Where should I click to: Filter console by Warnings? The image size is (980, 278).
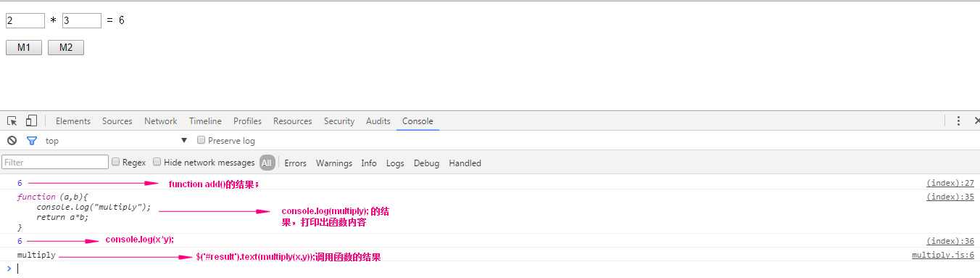pos(334,163)
